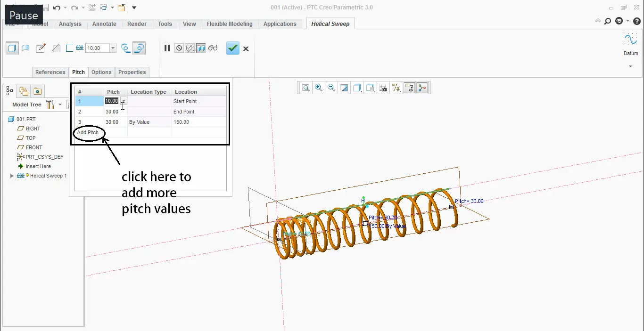Open the Annotate ribbon tab
The width and height of the screenshot is (644, 331).
click(104, 24)
